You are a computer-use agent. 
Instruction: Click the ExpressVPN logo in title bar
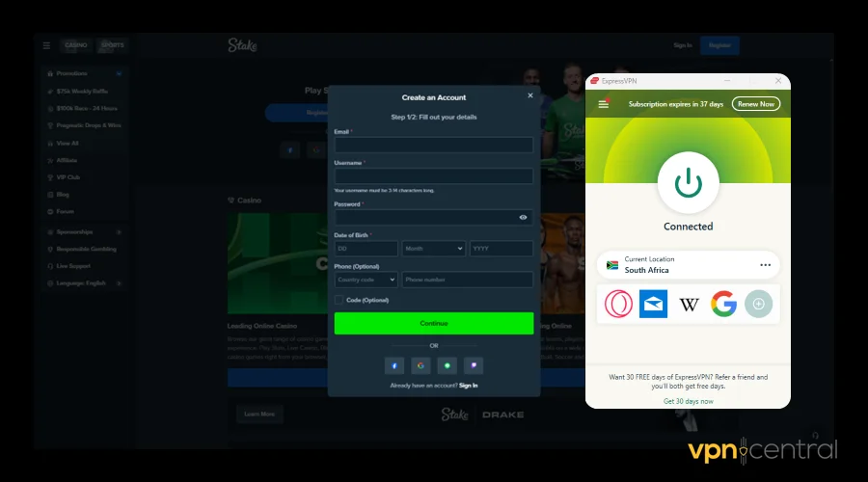[594, 81]
